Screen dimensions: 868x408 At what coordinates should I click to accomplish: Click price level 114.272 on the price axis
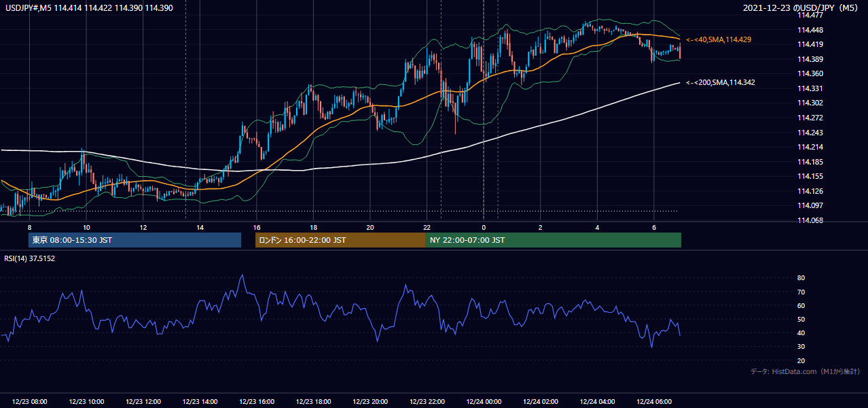coord(810,118)
